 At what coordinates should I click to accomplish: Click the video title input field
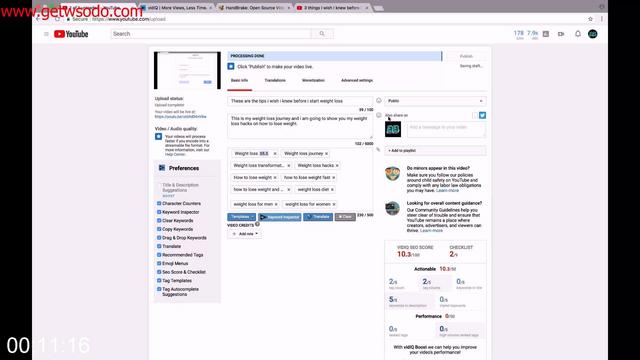point(300,101)
